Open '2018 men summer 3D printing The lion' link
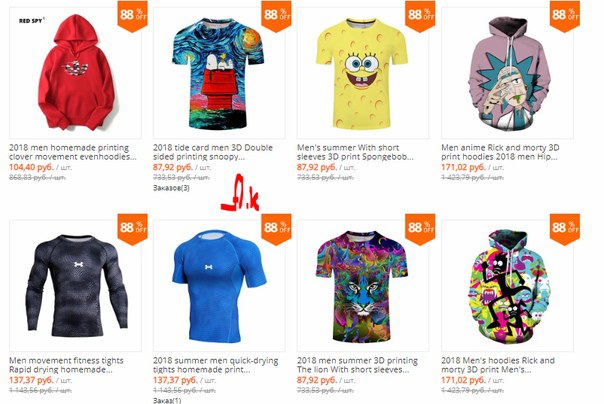604x404 pixels. tap(357, 365)
